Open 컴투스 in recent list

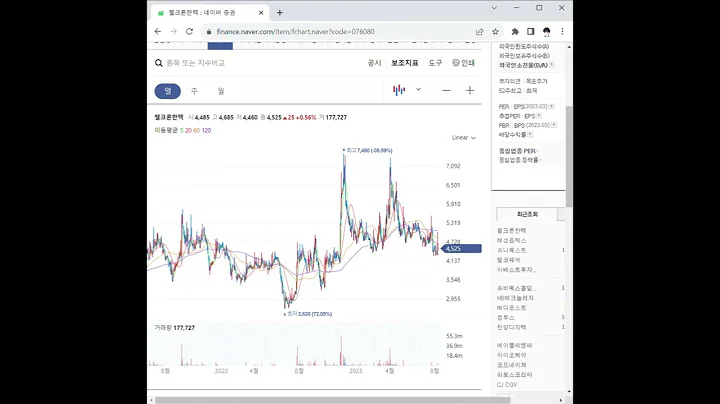(x=506, y=318)
